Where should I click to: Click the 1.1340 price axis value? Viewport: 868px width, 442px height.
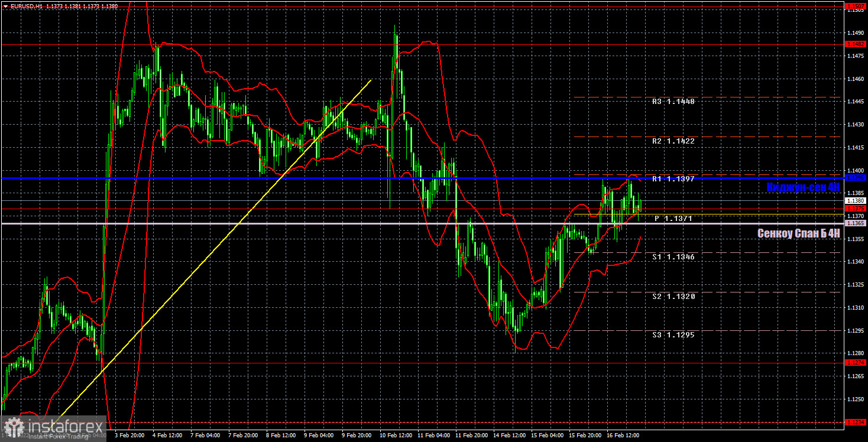pos(855,262)
